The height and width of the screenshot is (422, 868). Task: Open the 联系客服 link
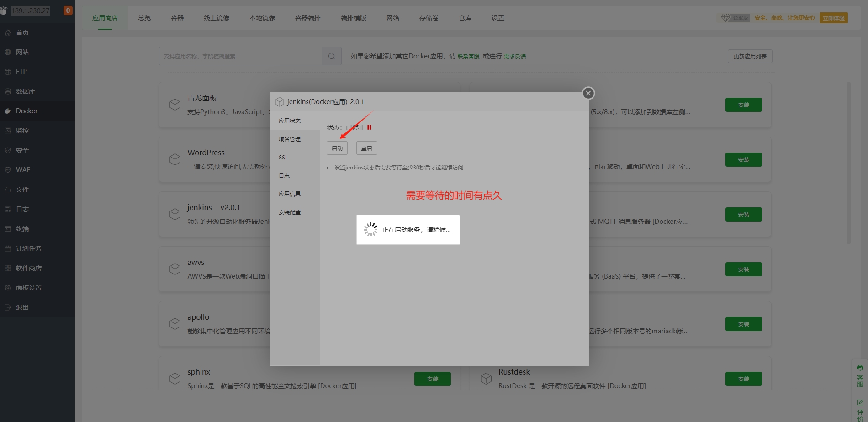[468, 57]
